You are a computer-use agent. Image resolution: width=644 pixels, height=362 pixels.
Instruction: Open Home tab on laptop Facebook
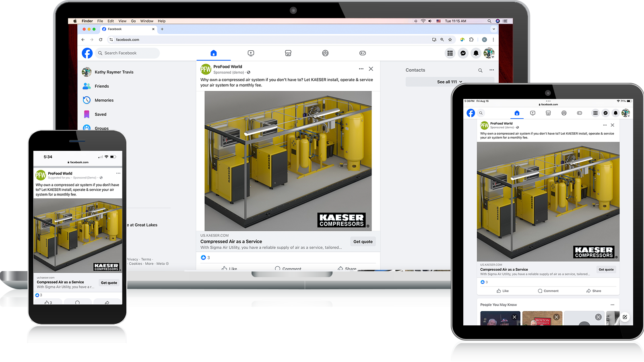tap(214, 53)
